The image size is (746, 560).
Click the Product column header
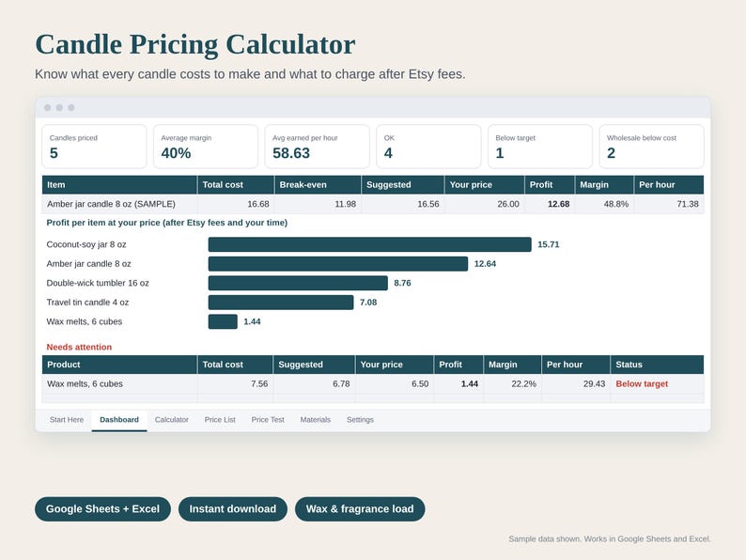pyautogui.click(x=119, y=365)
